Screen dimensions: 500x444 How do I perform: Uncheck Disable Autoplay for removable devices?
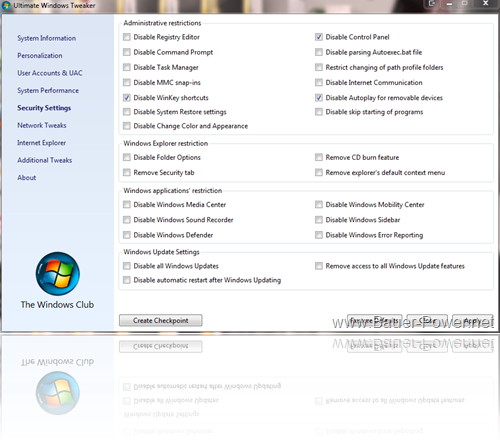319,98
